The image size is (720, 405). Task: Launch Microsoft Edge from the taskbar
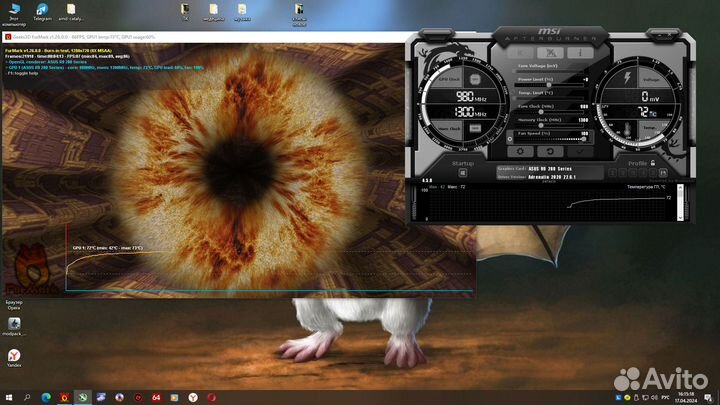point(46,397)
